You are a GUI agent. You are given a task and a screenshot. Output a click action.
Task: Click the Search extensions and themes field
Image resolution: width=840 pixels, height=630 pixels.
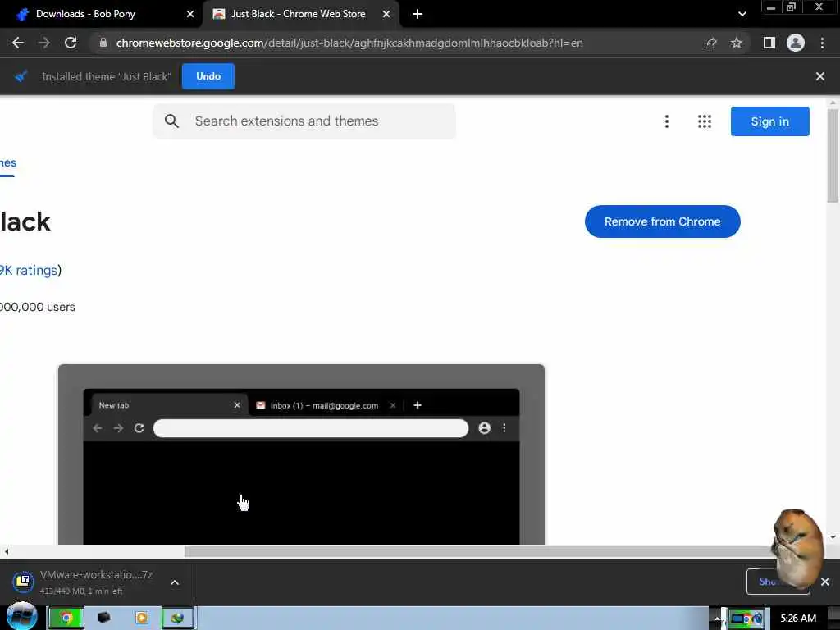[x=304, y=121]
